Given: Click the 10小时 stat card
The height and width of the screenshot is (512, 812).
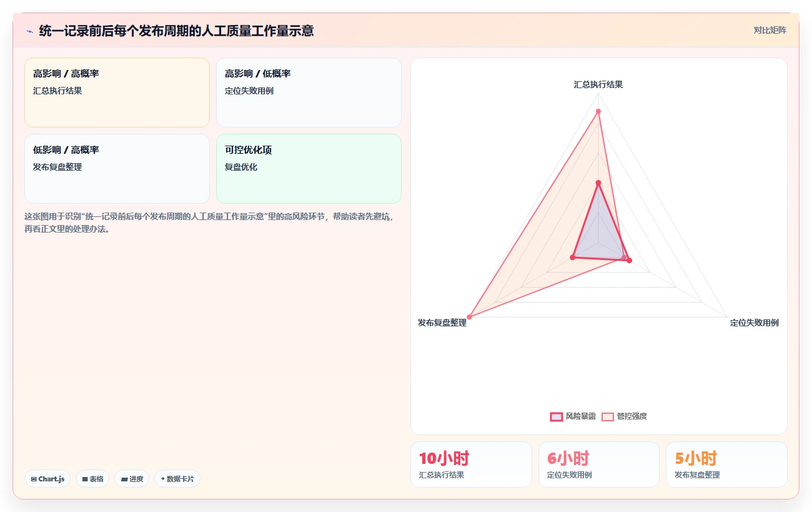Looking at the screenshot, I should tap(471, 464).
